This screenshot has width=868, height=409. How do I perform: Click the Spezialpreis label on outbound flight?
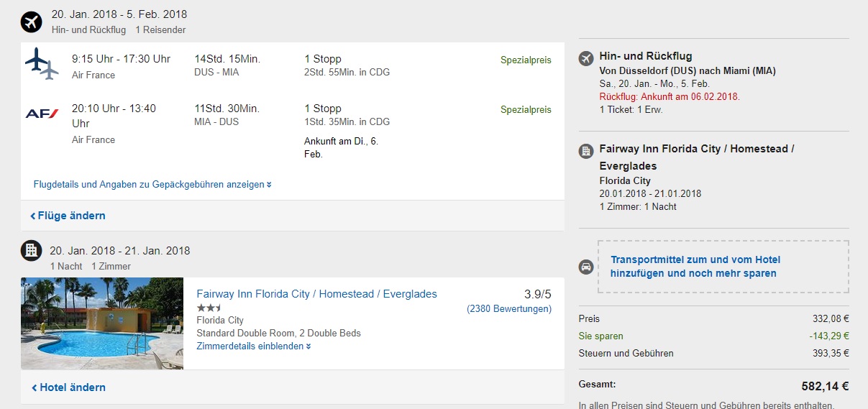coord(526,60)
